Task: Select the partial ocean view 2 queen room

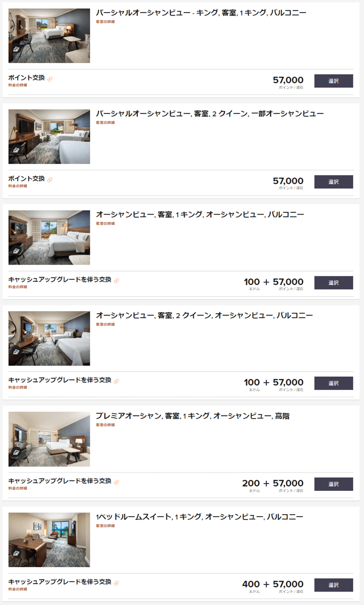Action: 333,182
